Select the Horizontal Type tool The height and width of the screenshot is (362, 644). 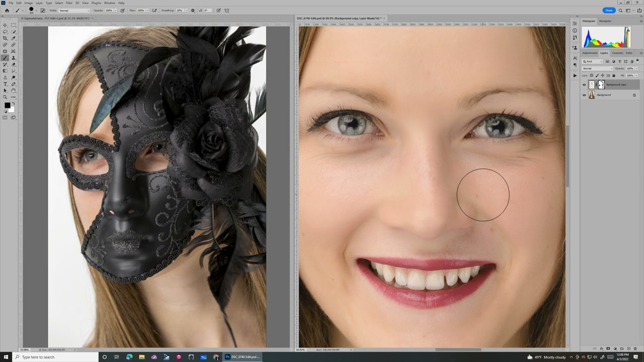(5, 84)
